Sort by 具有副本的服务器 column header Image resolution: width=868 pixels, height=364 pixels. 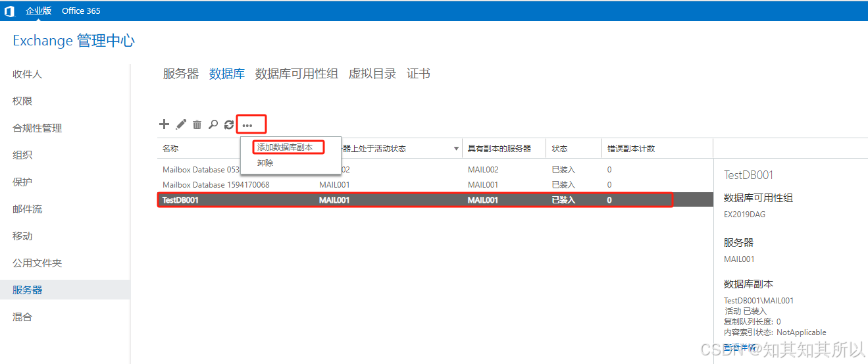click(499, 149)
